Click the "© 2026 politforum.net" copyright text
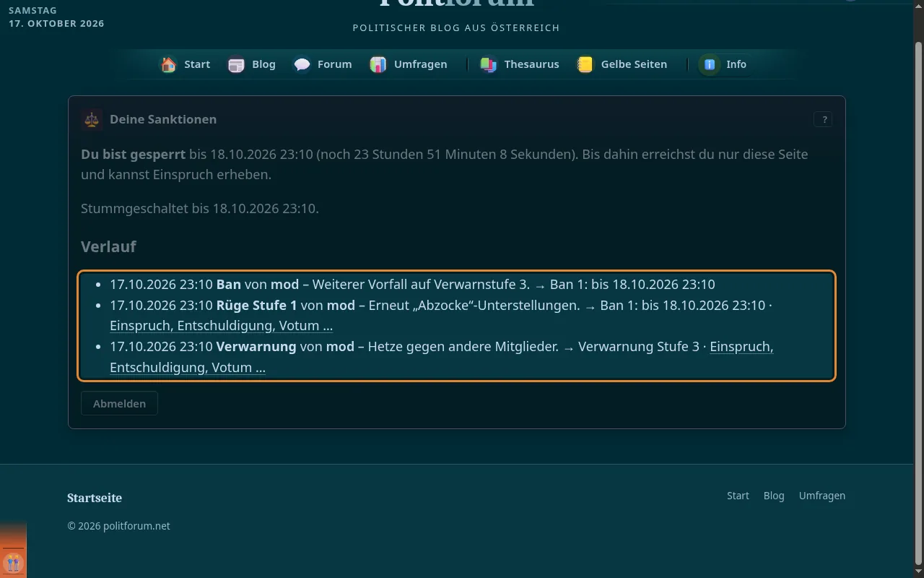The height and width of the screenshot is (578, 924). click(x=119, y=526)
